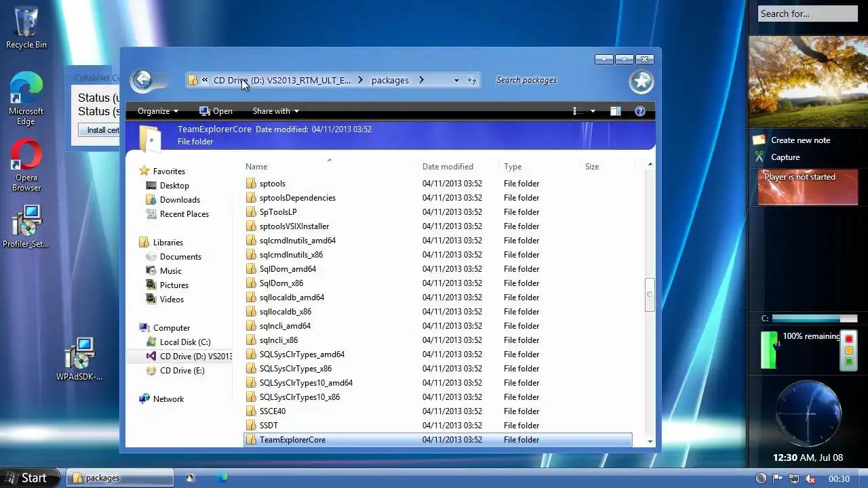Click the SSCE40 folder icon
868x488 pixels.
(251, 411)
